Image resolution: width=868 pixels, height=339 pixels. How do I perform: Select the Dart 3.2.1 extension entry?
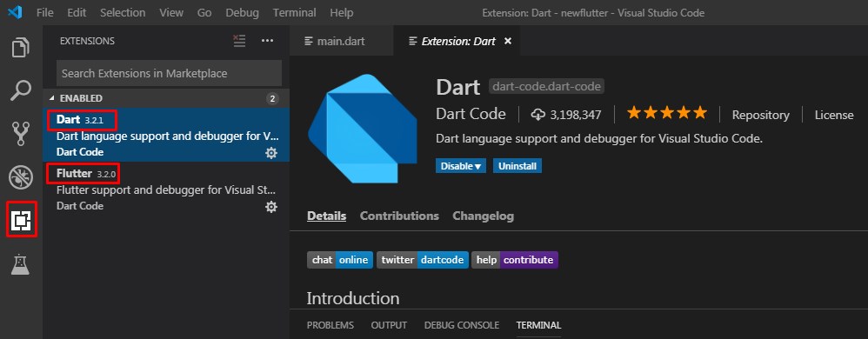coord(166,135)
